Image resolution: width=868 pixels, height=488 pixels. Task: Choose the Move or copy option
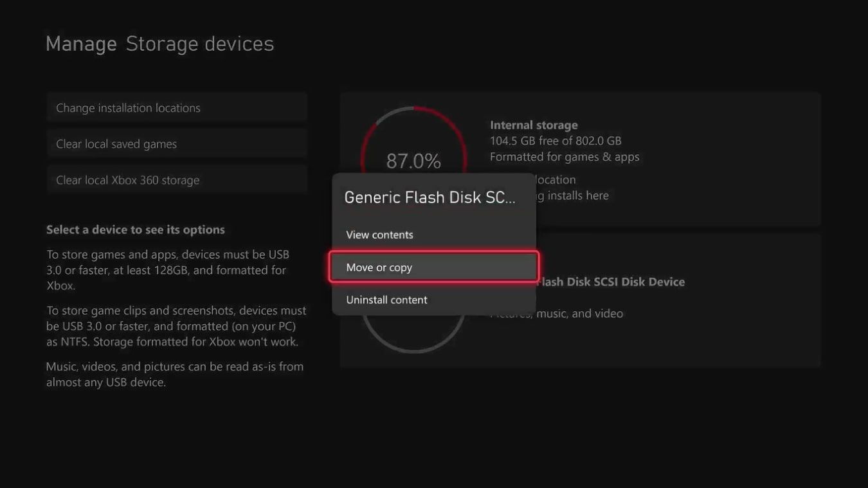coord(434,267)
